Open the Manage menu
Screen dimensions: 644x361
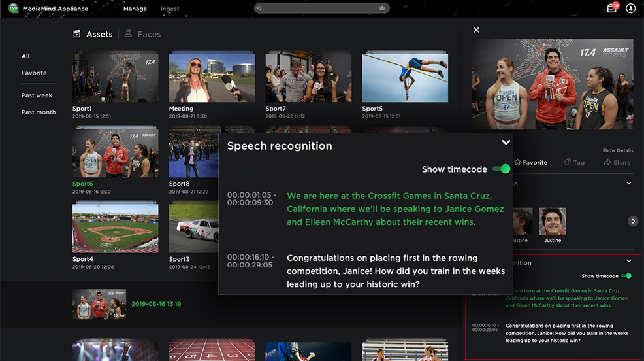pyautogui.click(x=135, y=9)
